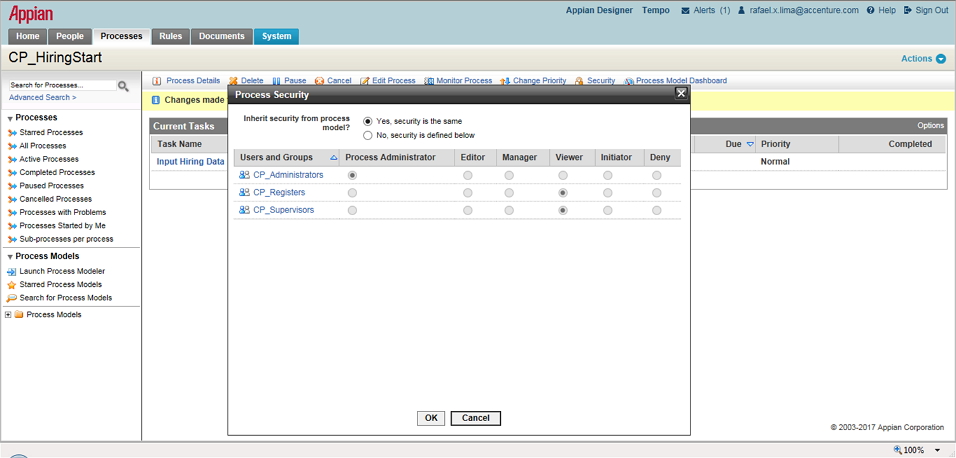
Task: Open the System tab
Action: [277, 36]
